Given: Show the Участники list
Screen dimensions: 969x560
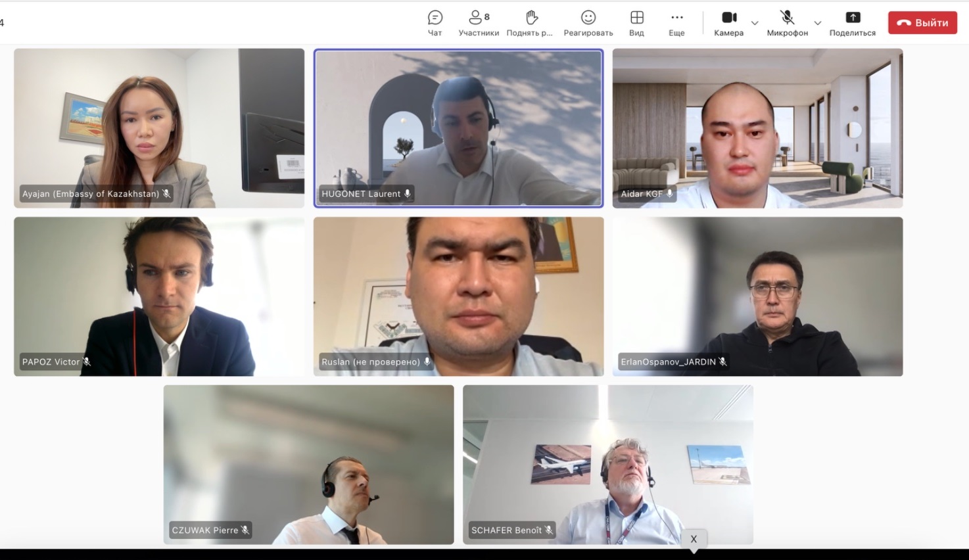Looking at the screenshot, I should 479,23.
